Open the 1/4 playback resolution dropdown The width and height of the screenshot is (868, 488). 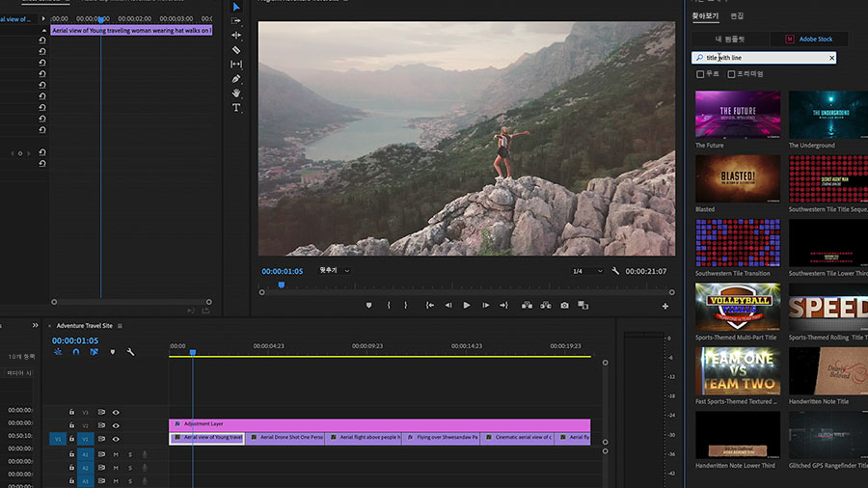point(586,271)
